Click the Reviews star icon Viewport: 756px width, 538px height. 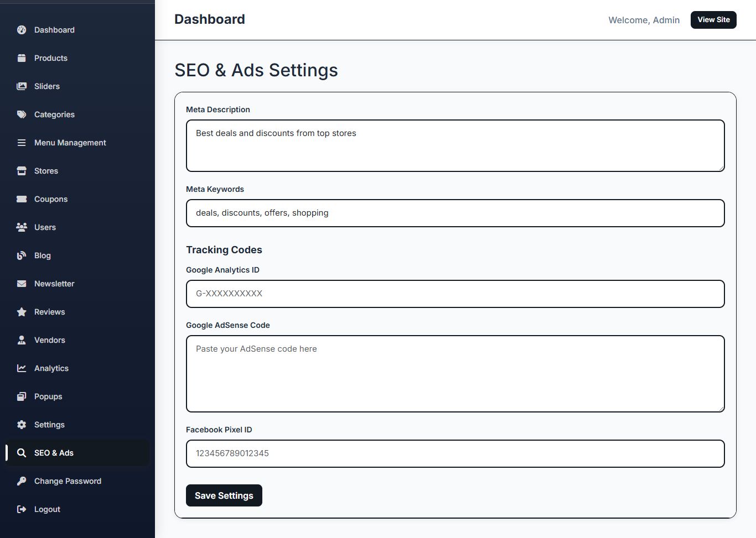pyautogui.click(x=22, y=312)
